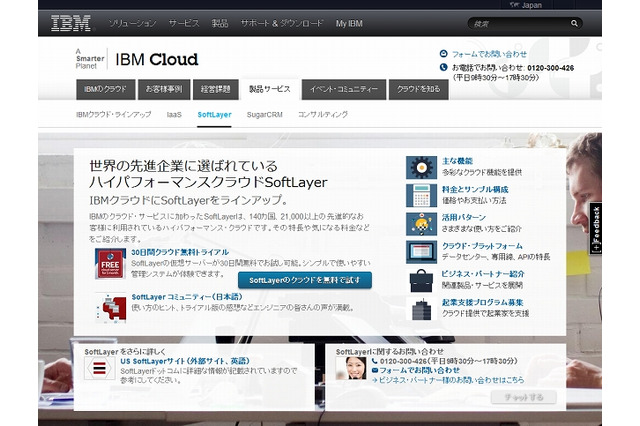Open the 起業支援プログラム募集 link
The image size is (640, 426).
(482, 302)
